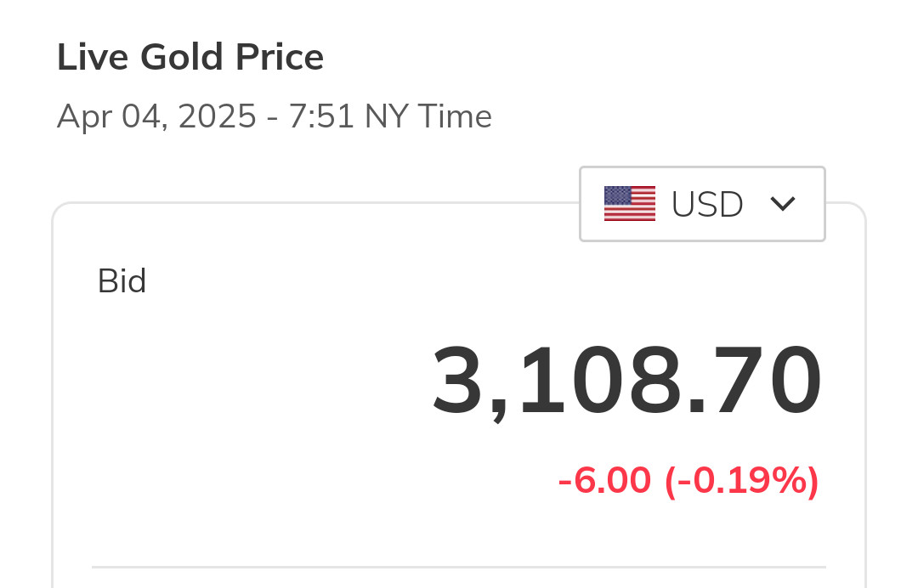918x588 pixels.
Task: Click the US flag icon
Action: point(629,204)
